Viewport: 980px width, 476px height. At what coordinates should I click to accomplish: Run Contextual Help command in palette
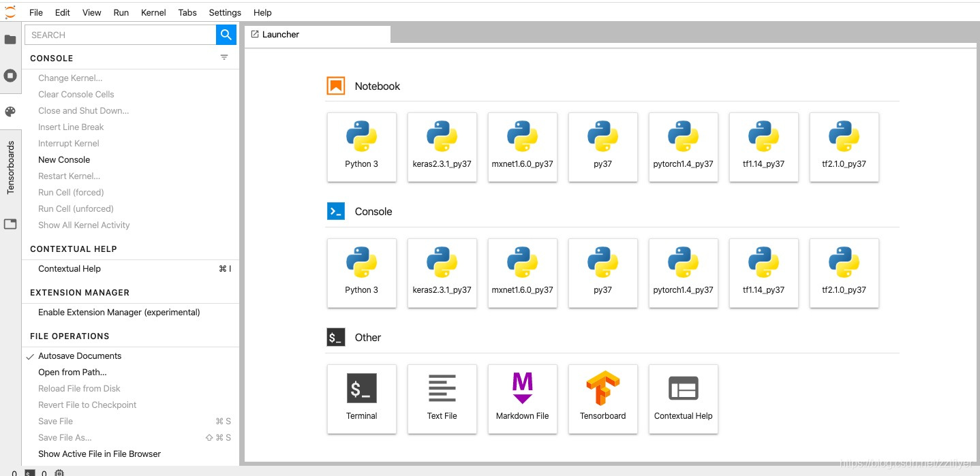point(132,269)
